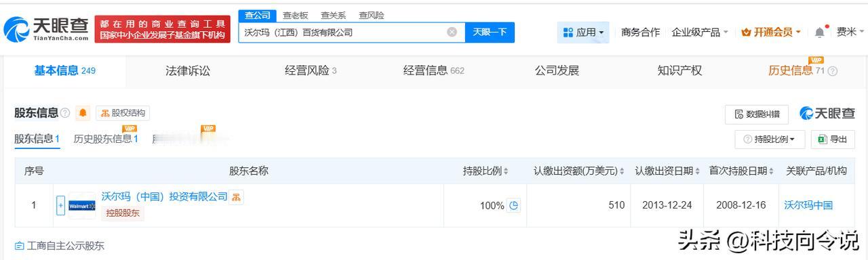
Task: Click the orange shareholder alert bell
Action: point(83,113)
